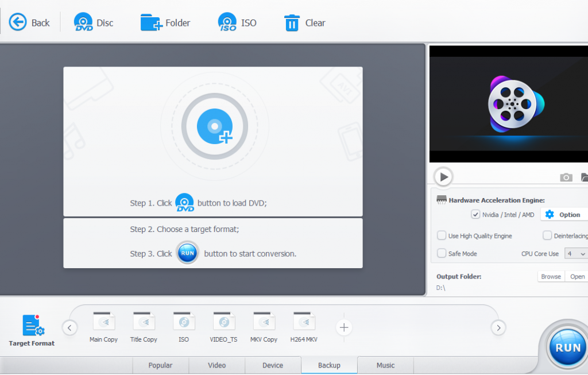Click the Target Format icon

pyautogui.click(x=32, y=330)
